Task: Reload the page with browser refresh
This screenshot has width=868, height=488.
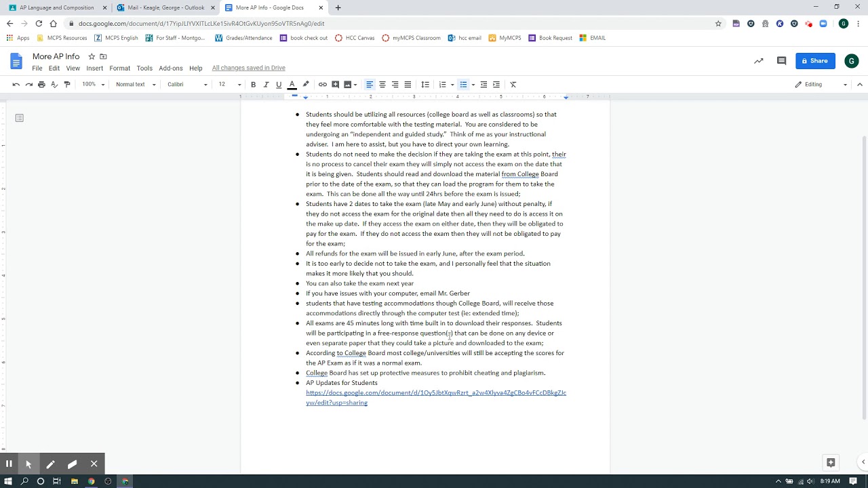Action: [39, 23]
